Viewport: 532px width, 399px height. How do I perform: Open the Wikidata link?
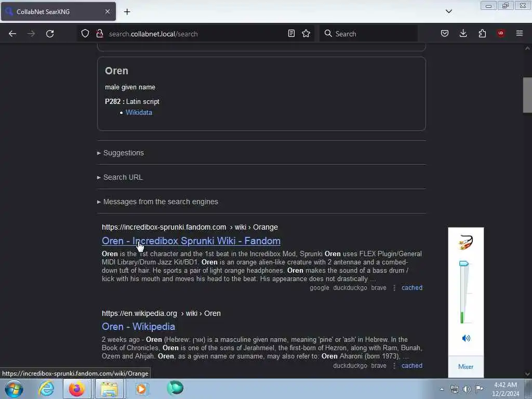click(x=139, y=112)
